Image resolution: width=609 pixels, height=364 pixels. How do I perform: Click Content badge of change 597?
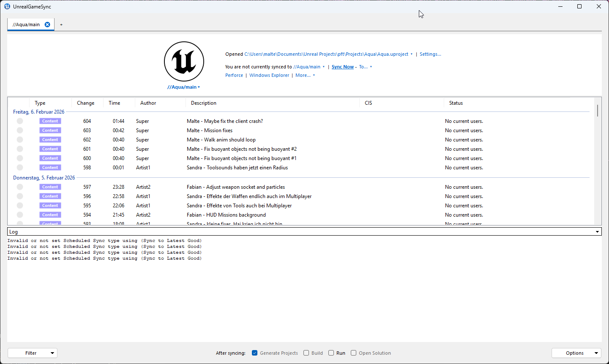point(50,187)
